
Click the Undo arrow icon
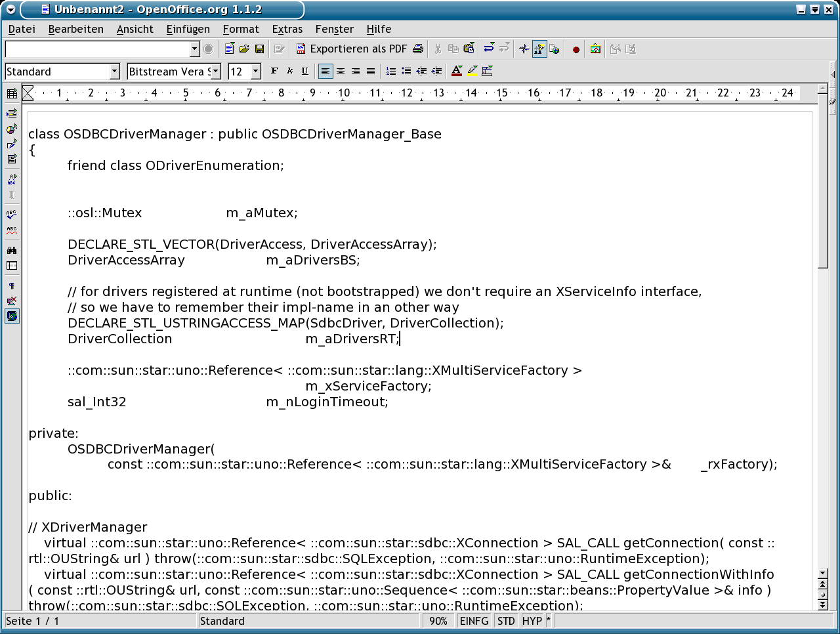489,49
